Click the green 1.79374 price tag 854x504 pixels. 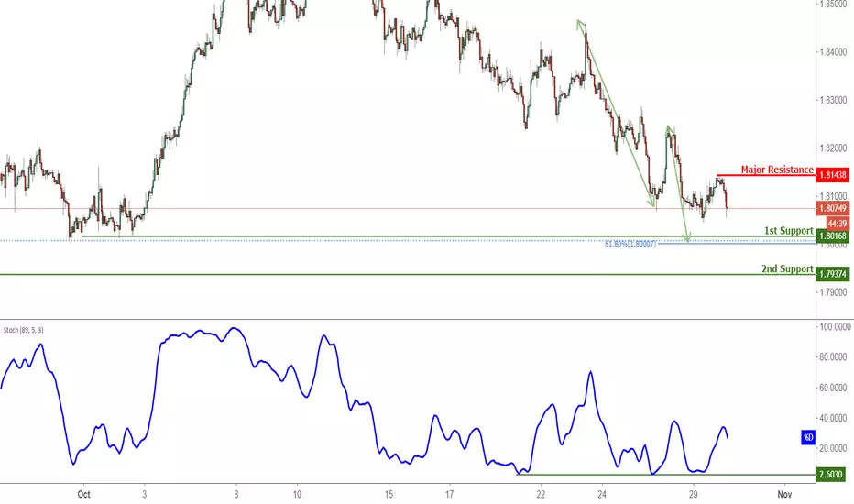[833, 274]
